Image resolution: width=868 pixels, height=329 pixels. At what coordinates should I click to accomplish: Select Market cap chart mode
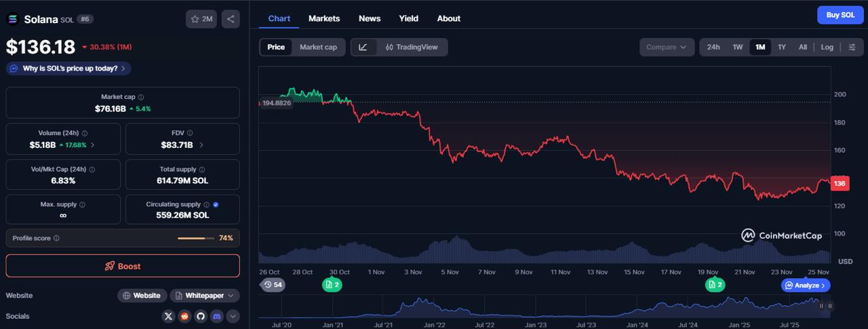coord(318,47)
